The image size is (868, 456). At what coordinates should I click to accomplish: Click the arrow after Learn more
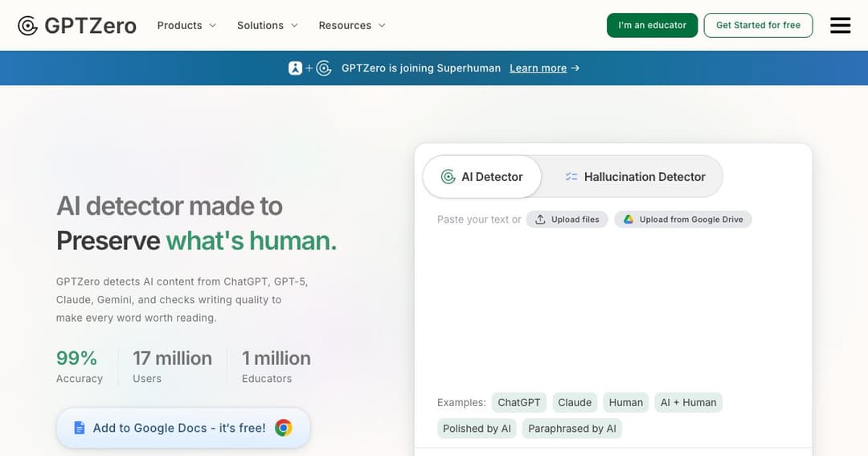click(575, 68)
